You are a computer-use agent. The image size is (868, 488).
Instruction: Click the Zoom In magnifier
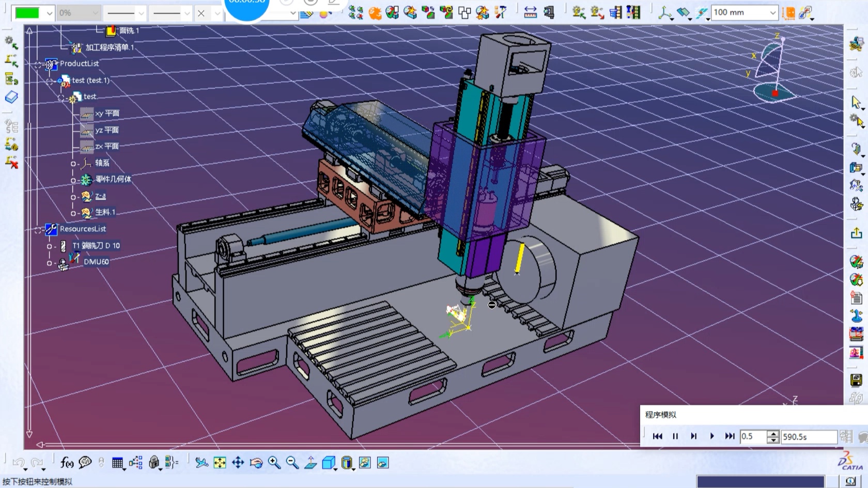(x=274, y=463)
